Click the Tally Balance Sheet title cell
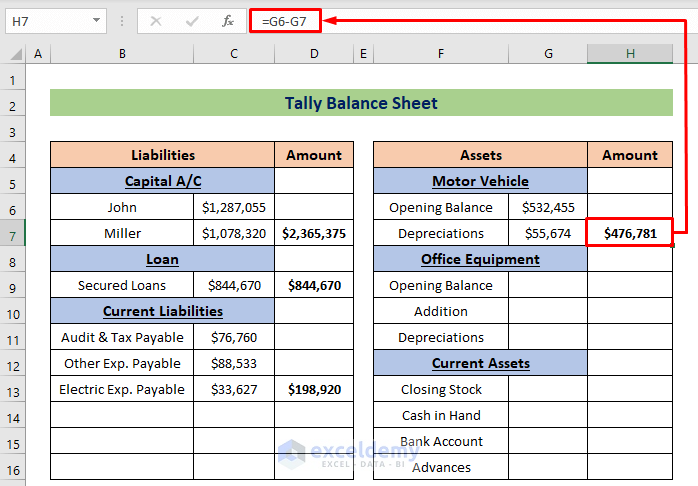This screenshot has height=486, width=698. click(x=361, y=103)
